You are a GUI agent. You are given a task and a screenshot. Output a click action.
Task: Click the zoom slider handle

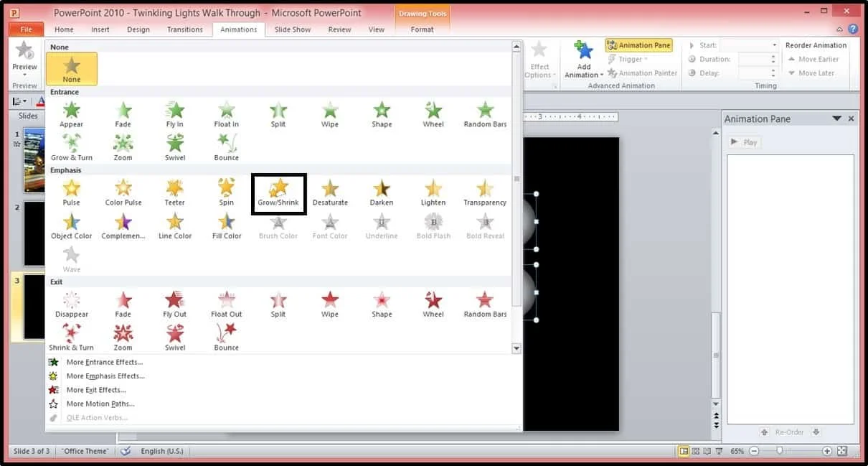(x=779, y=451)
